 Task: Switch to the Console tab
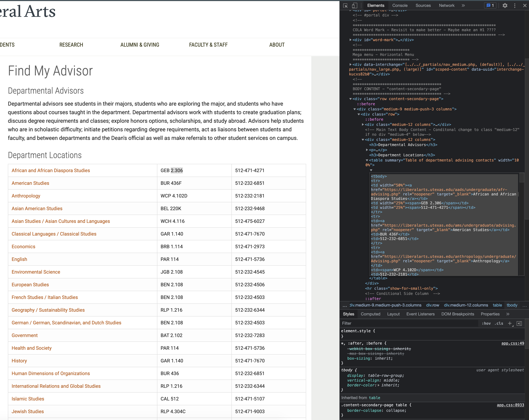pos(400,5)
